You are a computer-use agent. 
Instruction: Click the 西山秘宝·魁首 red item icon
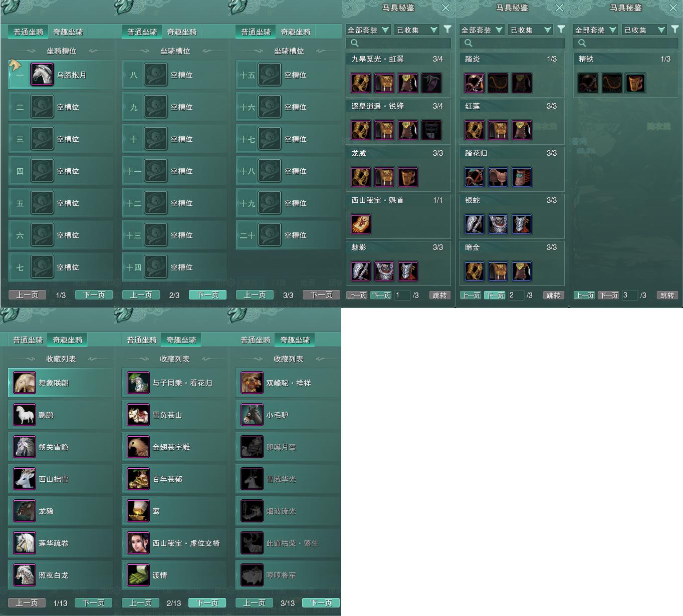pos(361,224)
